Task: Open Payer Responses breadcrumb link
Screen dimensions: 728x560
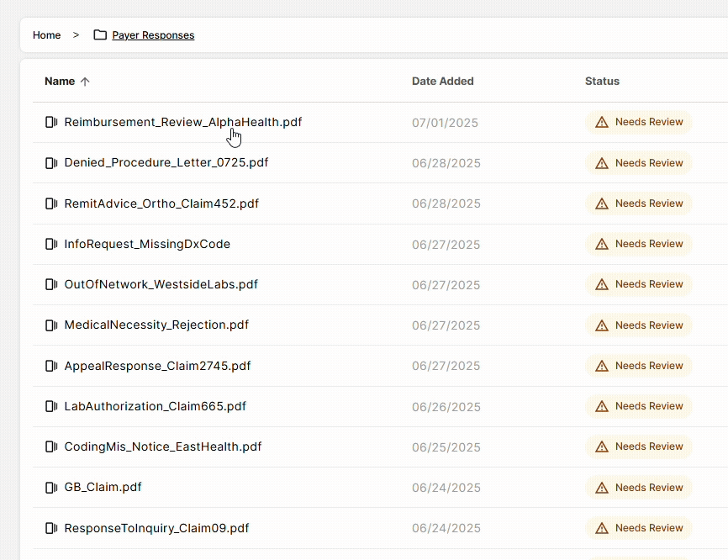Action: pos(153,35)
